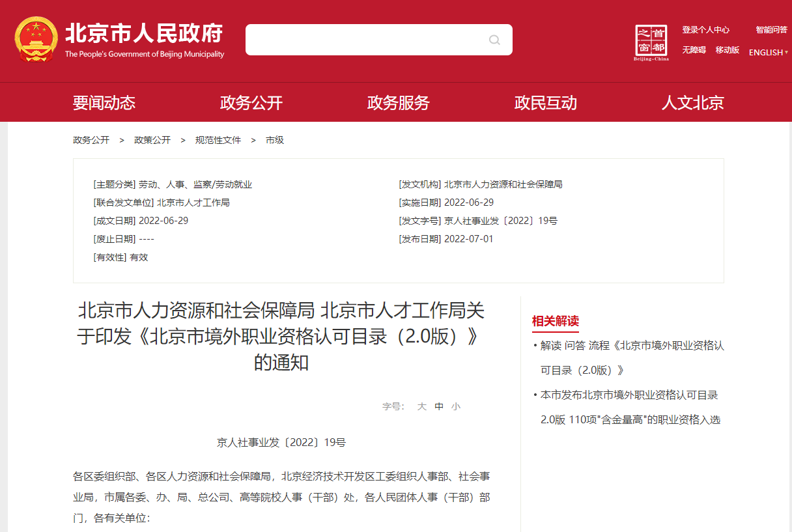Click the search magnifier icon

pyautogui.click(x=495, y=40)
